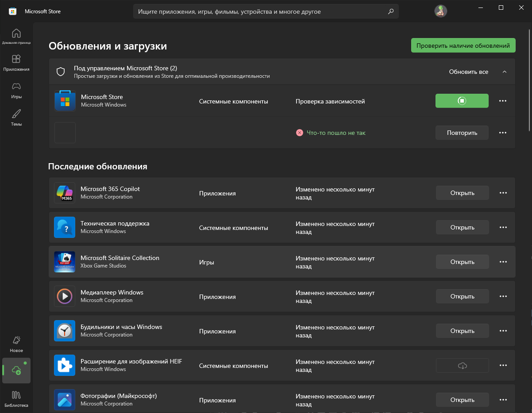Click Microsoft 365 Copilot app icon
Viewport: 532px width, 413px height.
65,193
